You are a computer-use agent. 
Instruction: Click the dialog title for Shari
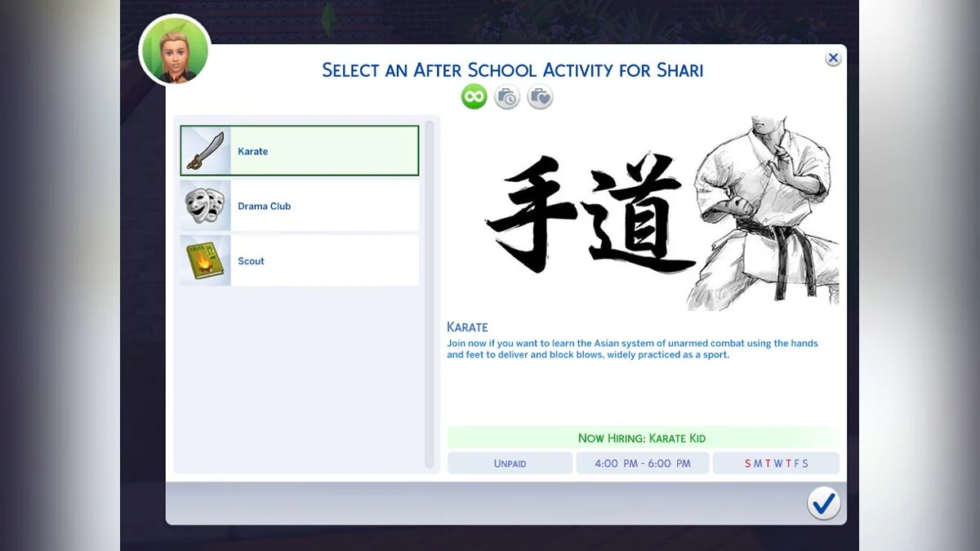pyautogui.click(x=513, y=70)
